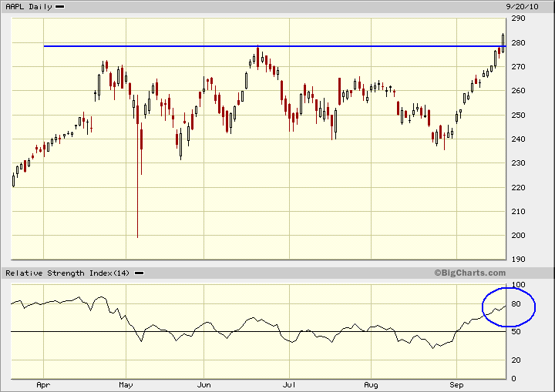
Task: Click the black legend marker beside Relative Strength Index
Action: 139,273
